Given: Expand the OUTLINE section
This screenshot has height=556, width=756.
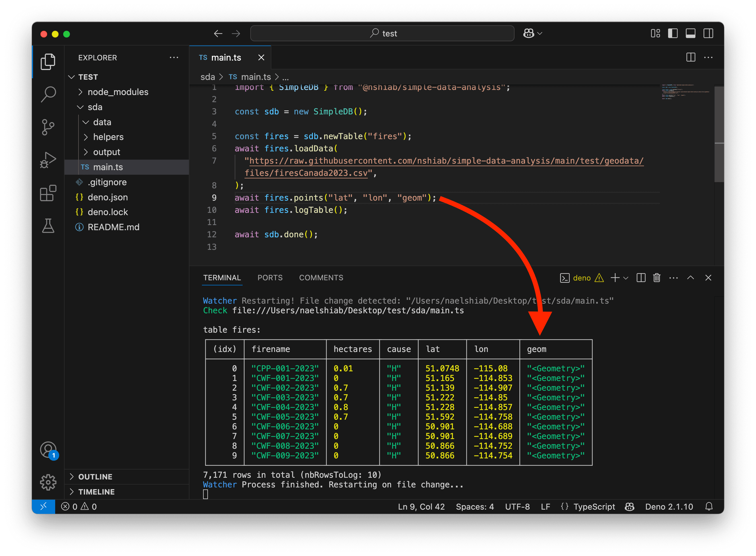Looking at the screenshot, I should 127,477.
